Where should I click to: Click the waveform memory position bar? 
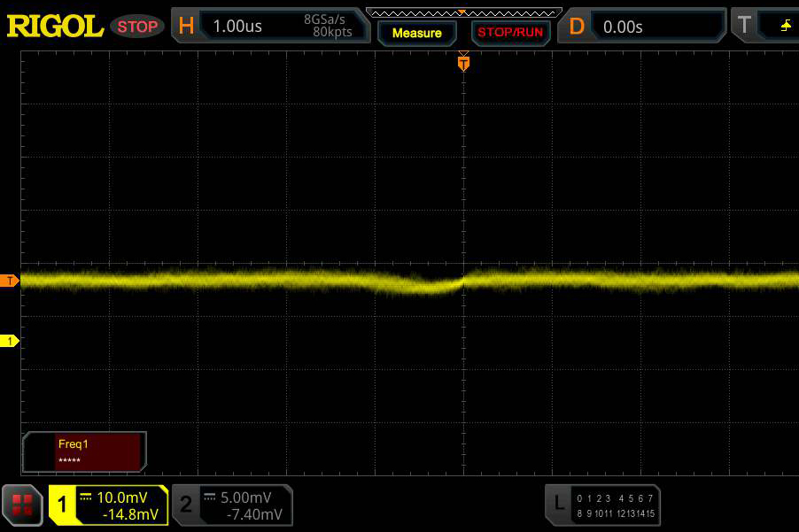pos(463,12)
